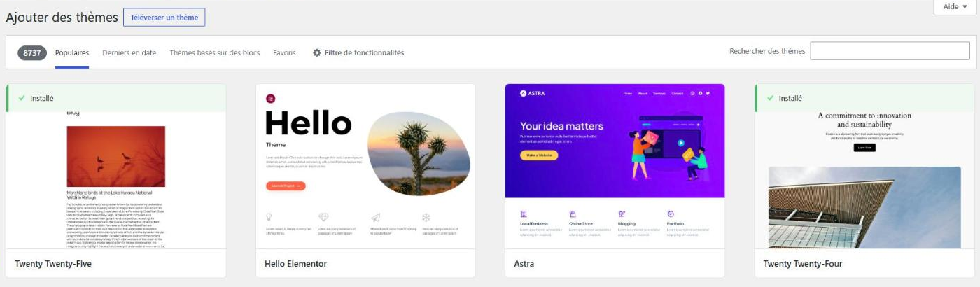This screenshot has width=980, height=287.
Task: Click the Elementor logo icon in Hello preview
Action: tap(271, 99)
